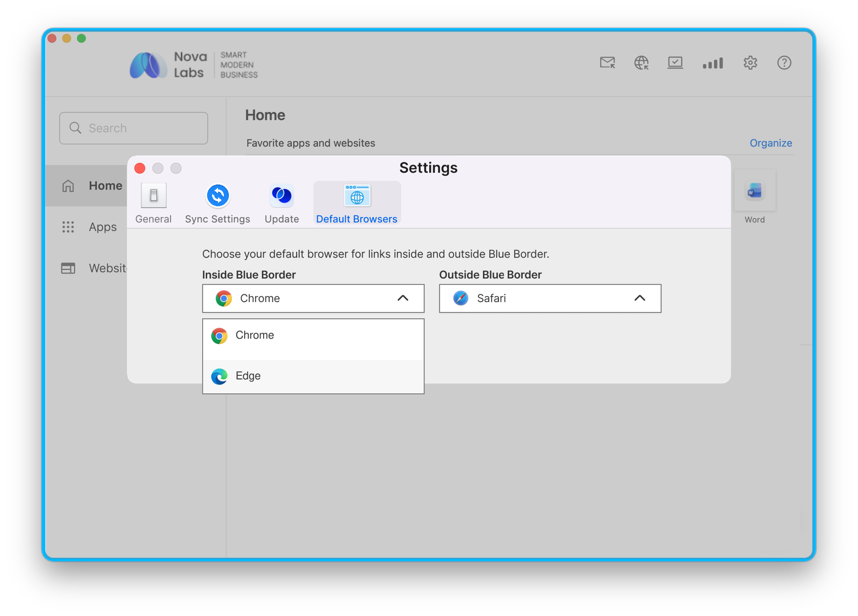Select the Default Browsers tab
Screen dimensions: 858x616
pyautogui.click(x=357, y=203)
